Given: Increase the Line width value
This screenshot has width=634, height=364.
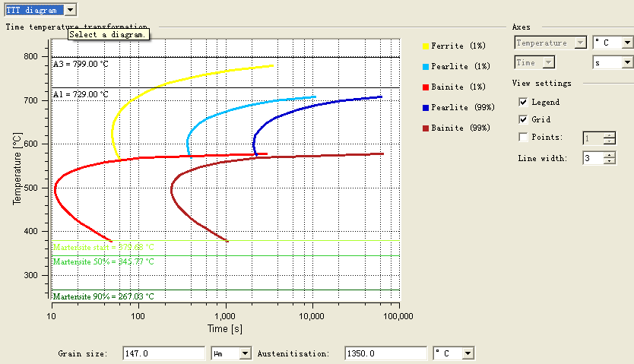Looking at the screenshot, I should (x=610, y=155).
